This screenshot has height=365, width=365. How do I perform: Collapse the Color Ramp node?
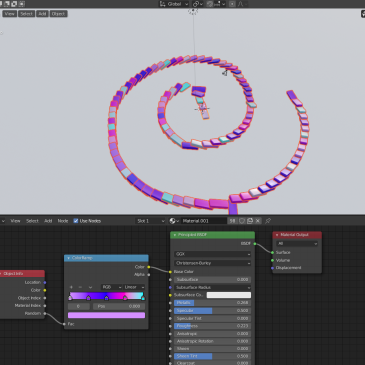(68, 258)
